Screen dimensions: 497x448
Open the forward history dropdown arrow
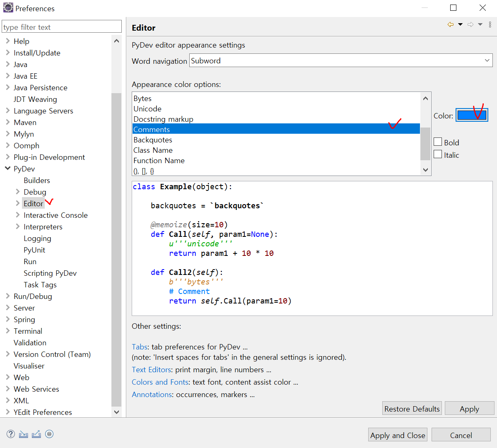[480, 24]
